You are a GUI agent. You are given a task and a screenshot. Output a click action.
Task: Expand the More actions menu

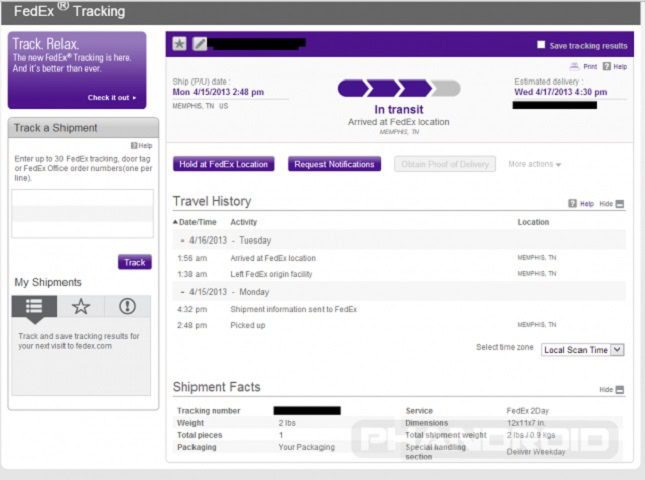pyautogui.click(x=534, y=164)
